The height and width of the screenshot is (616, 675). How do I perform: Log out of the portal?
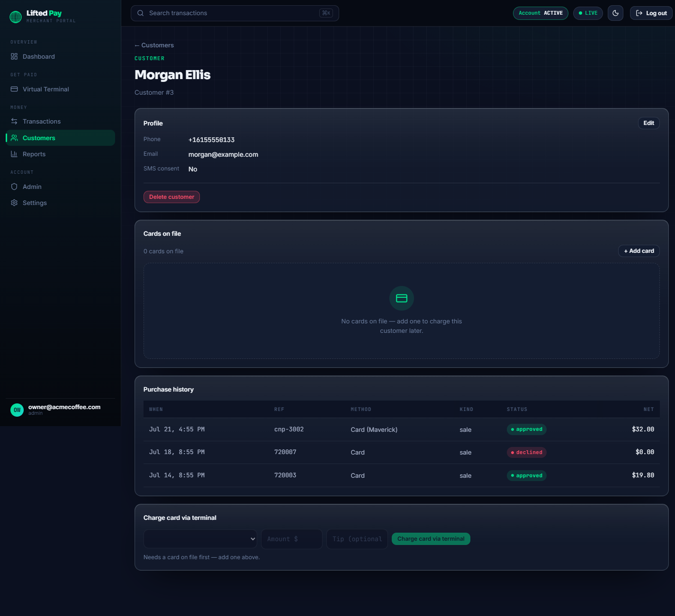pyautogui.click(x=651, y=13)
